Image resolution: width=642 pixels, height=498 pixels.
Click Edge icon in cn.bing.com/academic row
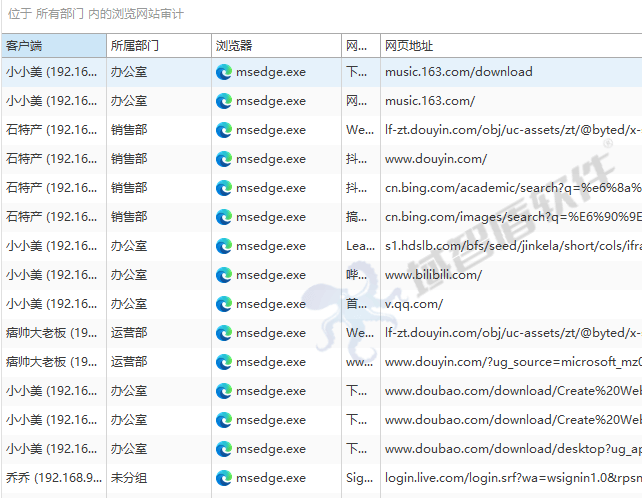pos(224,188)
